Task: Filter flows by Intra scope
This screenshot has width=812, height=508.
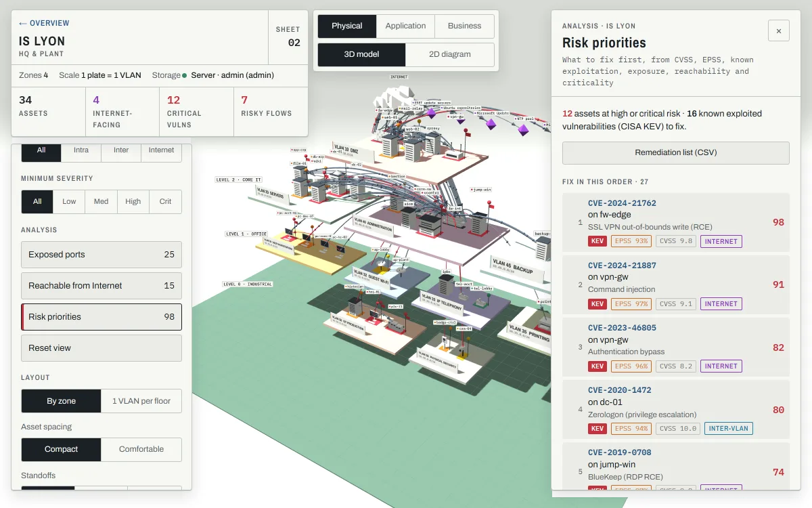Action: coord(81,150)
